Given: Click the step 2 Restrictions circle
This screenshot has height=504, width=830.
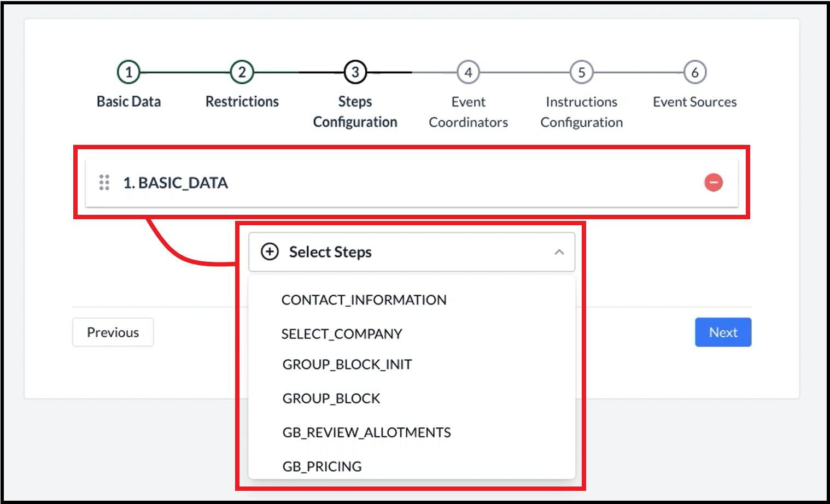Looking at the screenshot, I should (x=242, y=72).
